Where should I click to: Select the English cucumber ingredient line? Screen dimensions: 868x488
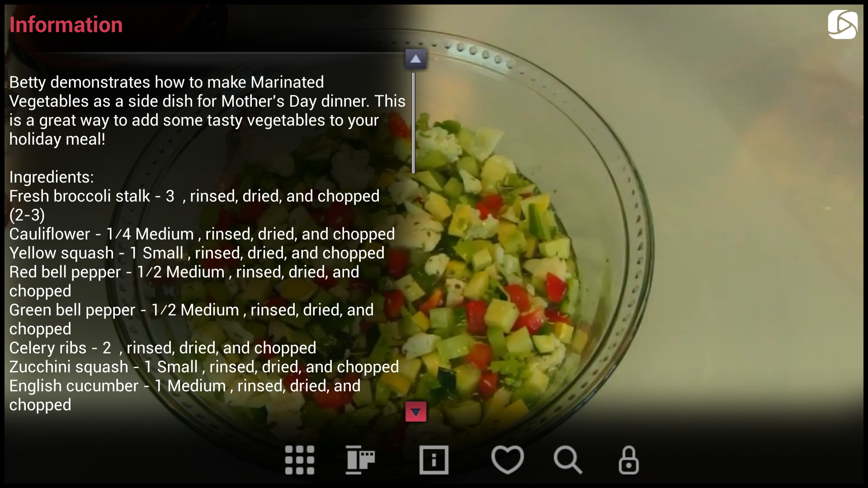pos(185,395)
